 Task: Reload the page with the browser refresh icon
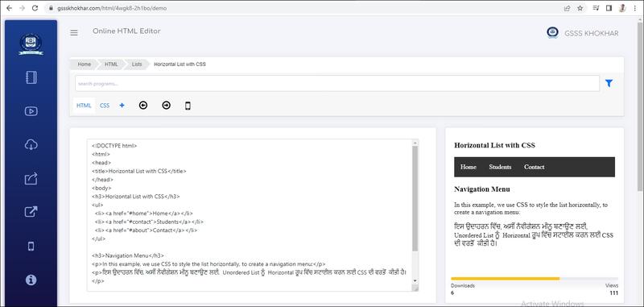tap(35, 8)
